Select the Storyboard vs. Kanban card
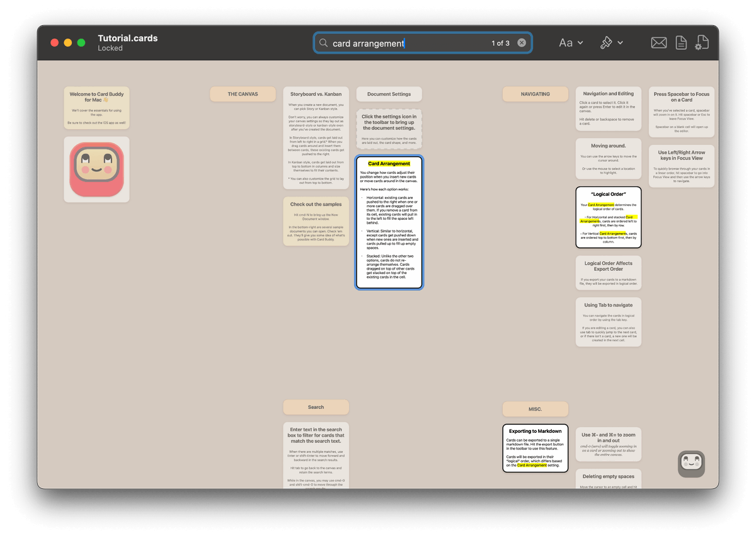Image resolution: width=756 pixels, height=538 pixels. [316, 138]
